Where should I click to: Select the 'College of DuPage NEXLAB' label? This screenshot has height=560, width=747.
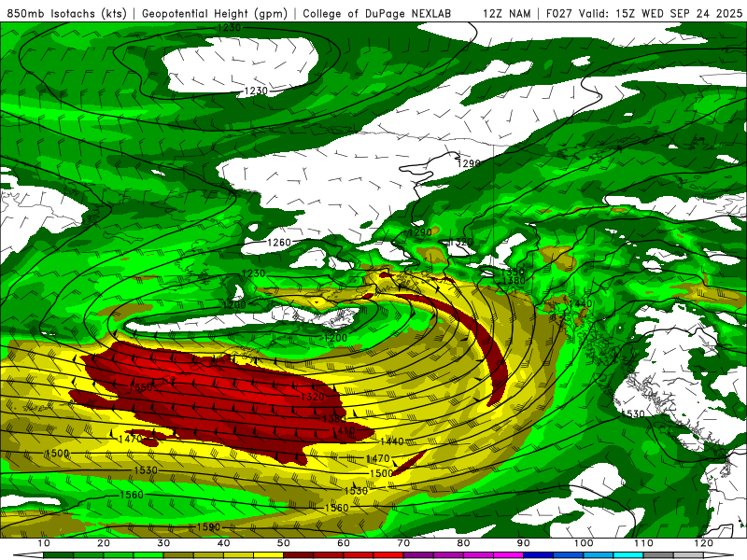tap(376, 13)
